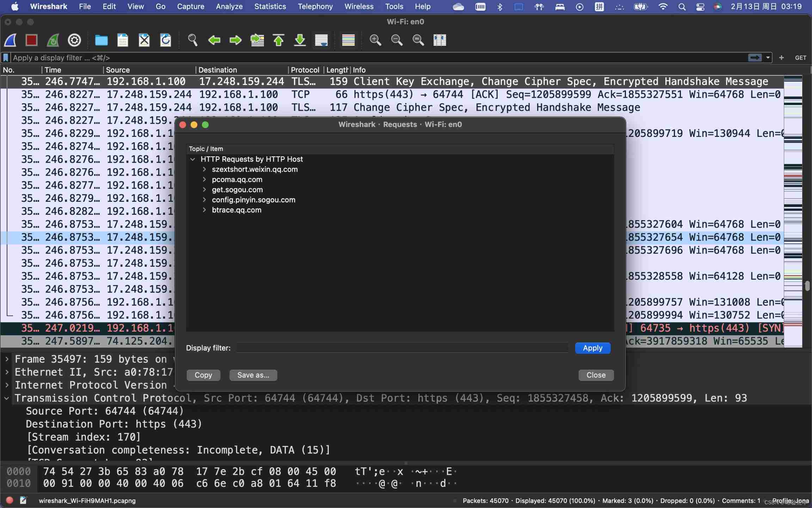Stop the running capture

coord(32,40)
